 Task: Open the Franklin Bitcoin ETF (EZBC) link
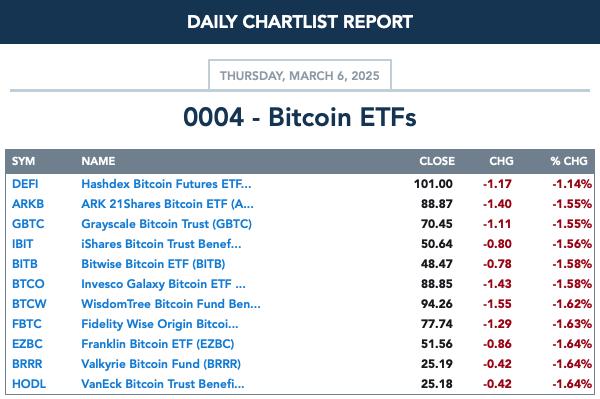[158, 344]
